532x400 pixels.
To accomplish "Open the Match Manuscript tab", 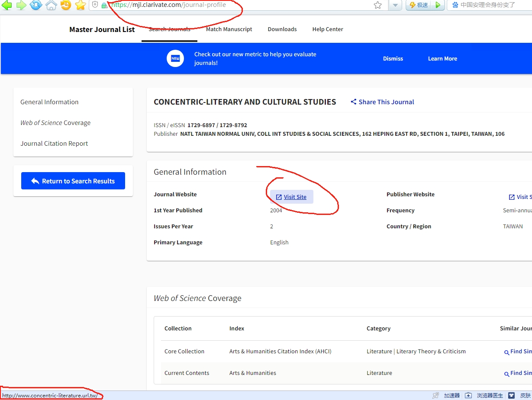I will [x=229, y=29].
